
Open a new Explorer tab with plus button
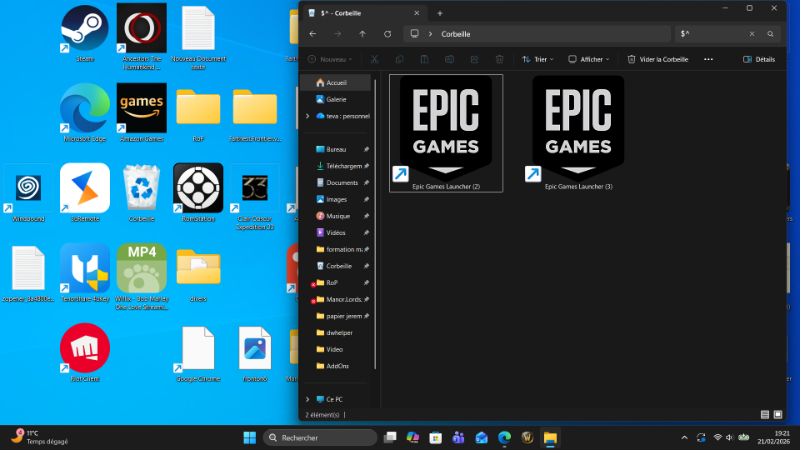click(x=440, y=13)
